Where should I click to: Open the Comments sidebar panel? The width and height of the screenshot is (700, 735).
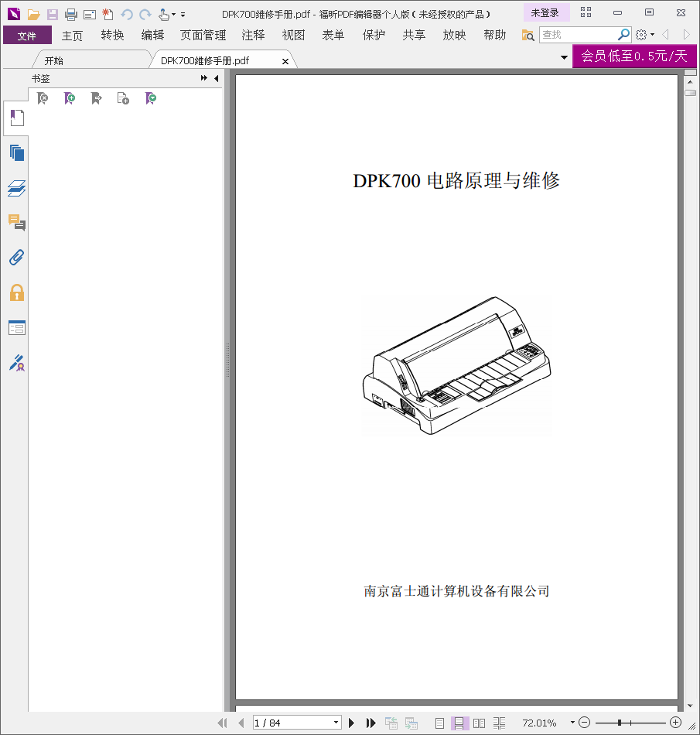click(x=17, y=223)
